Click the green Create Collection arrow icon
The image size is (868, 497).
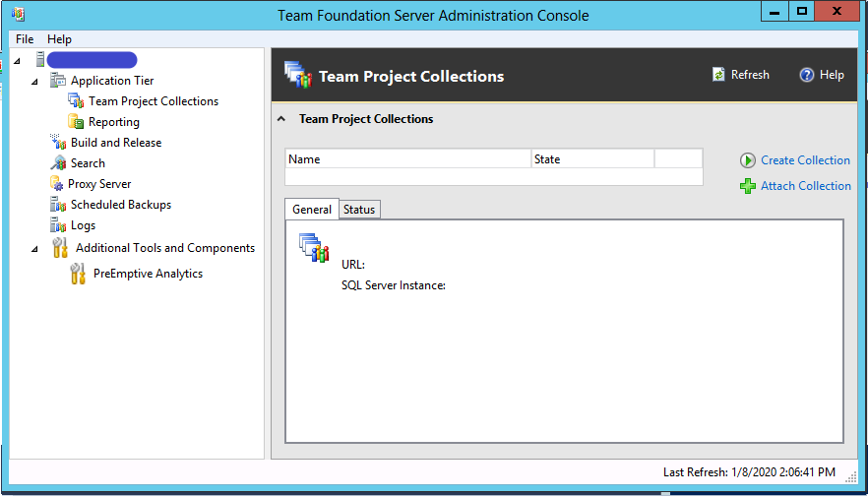click(747, 160)
